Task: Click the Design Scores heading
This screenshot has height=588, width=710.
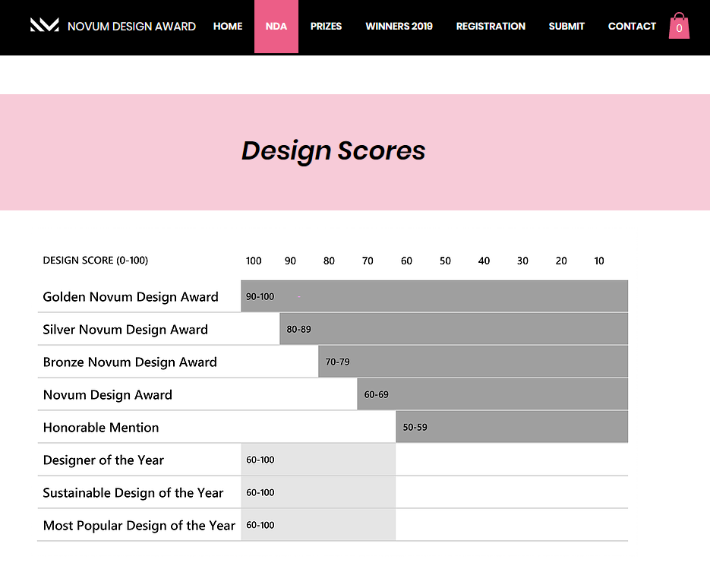Action: point(333,151)
